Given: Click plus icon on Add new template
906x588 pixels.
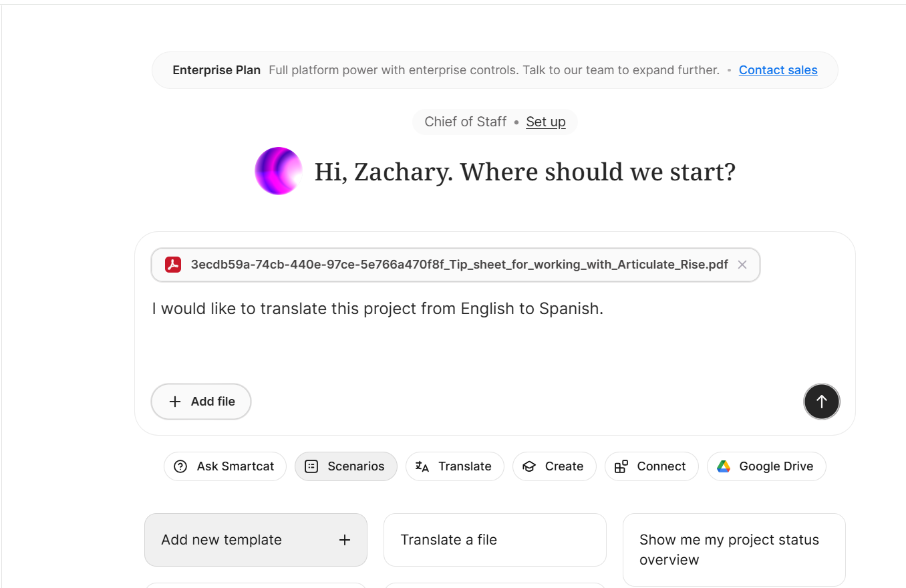Looking at the screenshot, I should point(345,540).
